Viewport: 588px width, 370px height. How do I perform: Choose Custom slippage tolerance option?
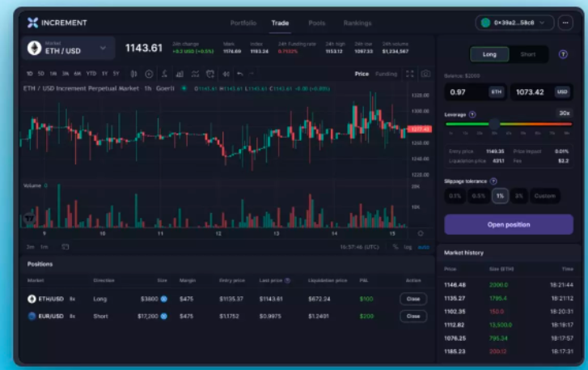tap(545, 196)
